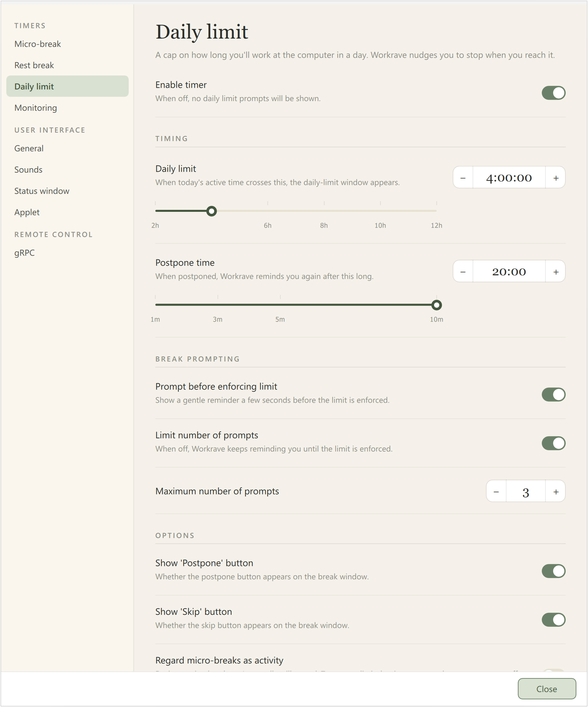Show the Status window settings
588x707 pixels.
(x=68, y=191)
